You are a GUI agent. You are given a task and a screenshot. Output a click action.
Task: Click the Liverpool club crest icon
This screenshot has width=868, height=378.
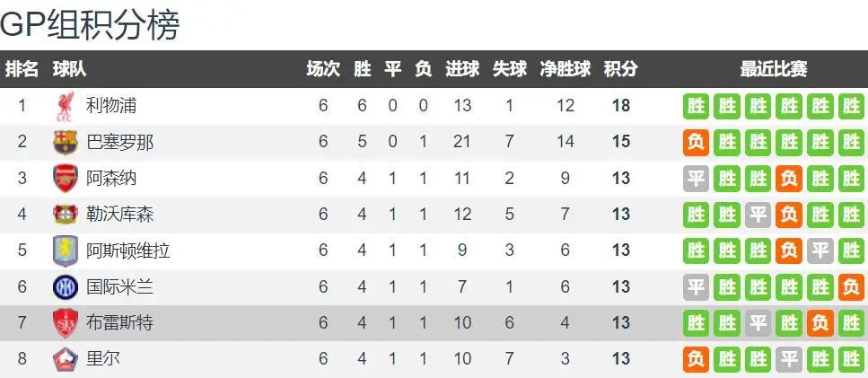pyautogui.click(x=65, y=106)
